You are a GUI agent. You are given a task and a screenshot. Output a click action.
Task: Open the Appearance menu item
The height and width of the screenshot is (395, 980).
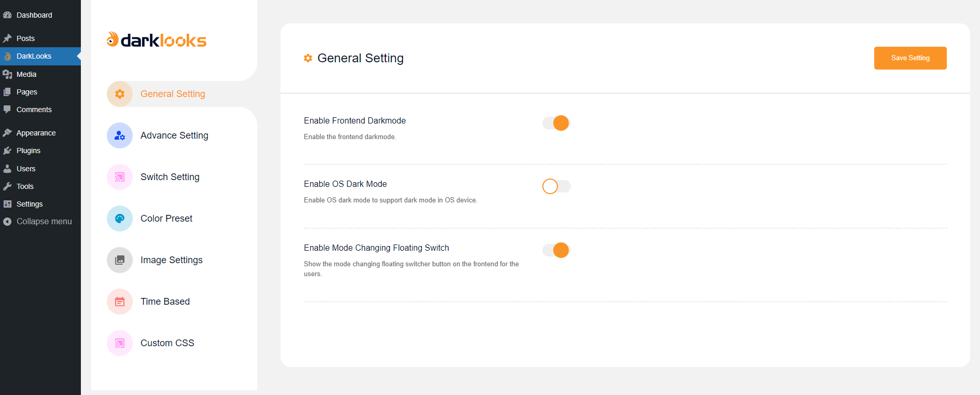point(36,133)
